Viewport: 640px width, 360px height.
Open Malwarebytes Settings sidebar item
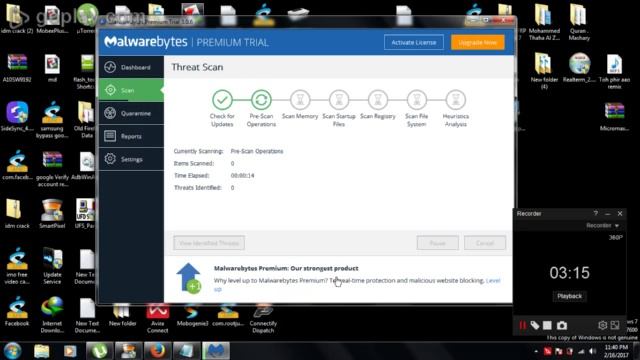[131, 159]
